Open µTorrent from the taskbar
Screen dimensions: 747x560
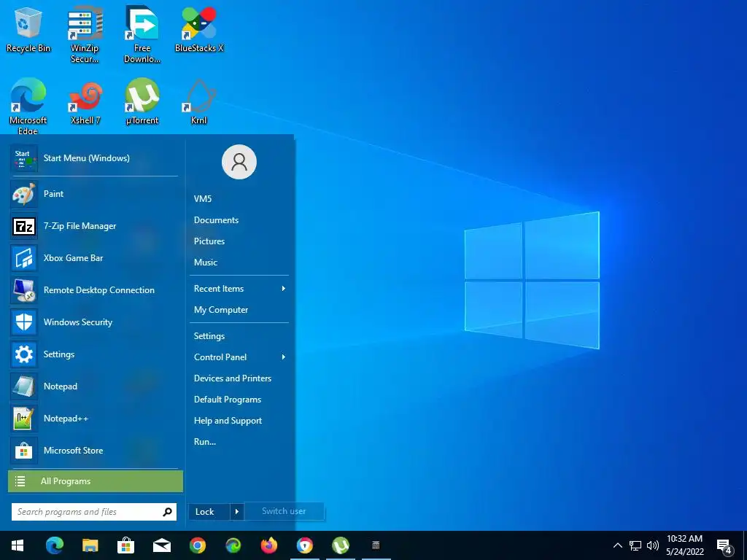click(340, 545)
